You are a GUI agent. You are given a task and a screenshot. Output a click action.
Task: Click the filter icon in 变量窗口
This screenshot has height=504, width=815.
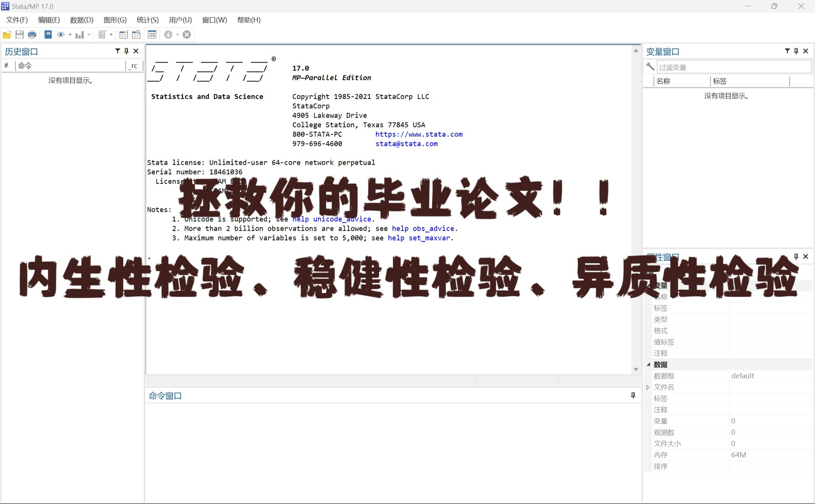(x=787, y=51)
